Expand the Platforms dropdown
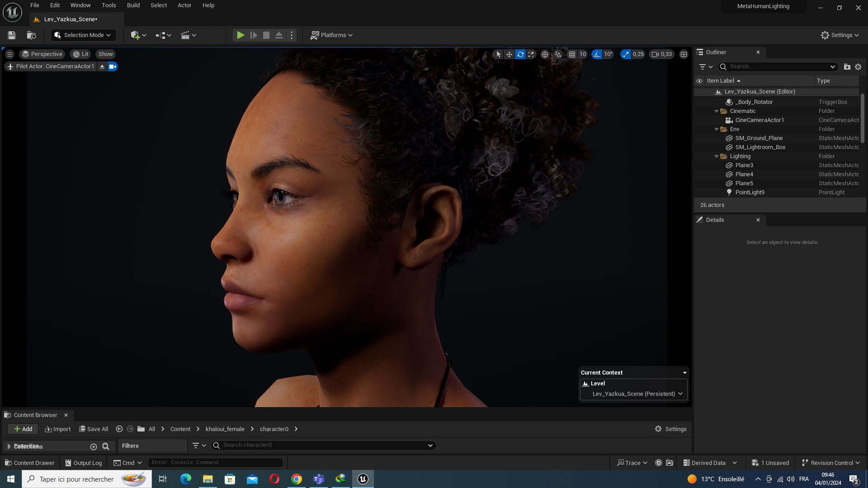The image size is (868, 488). click(x=331, y=35)
